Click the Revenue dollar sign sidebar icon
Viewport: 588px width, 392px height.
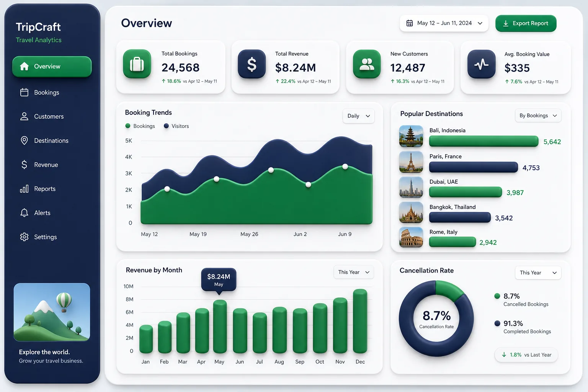tap(24, 165)
